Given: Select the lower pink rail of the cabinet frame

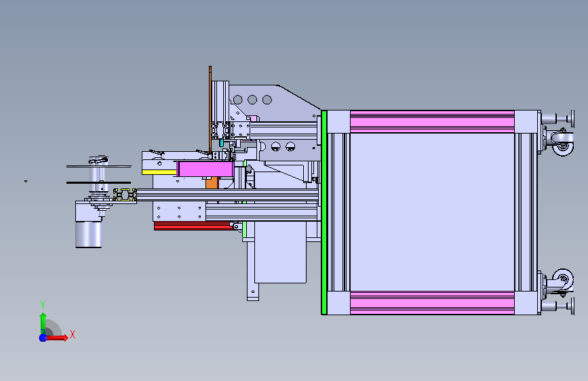Looking at the screenshot, I should pos(432,303).
